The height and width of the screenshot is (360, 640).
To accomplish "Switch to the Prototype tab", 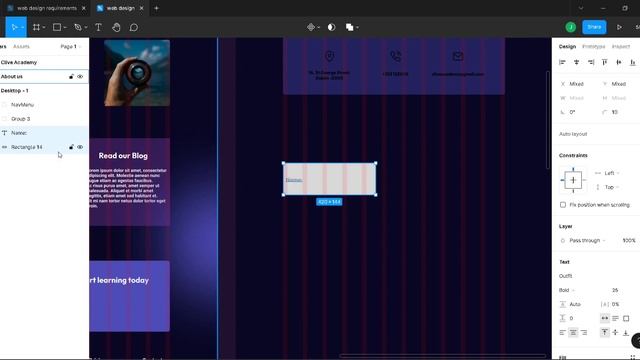I will [593, 47].
